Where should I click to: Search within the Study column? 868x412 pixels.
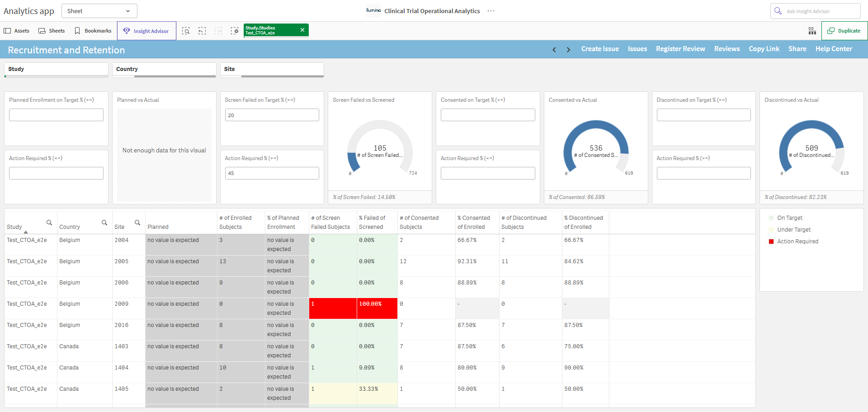coord(49,223)
